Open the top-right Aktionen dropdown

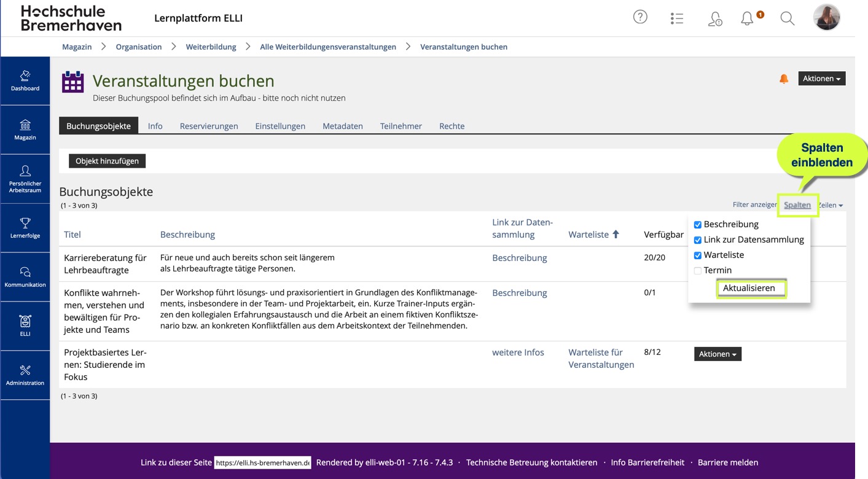[821, 79]
